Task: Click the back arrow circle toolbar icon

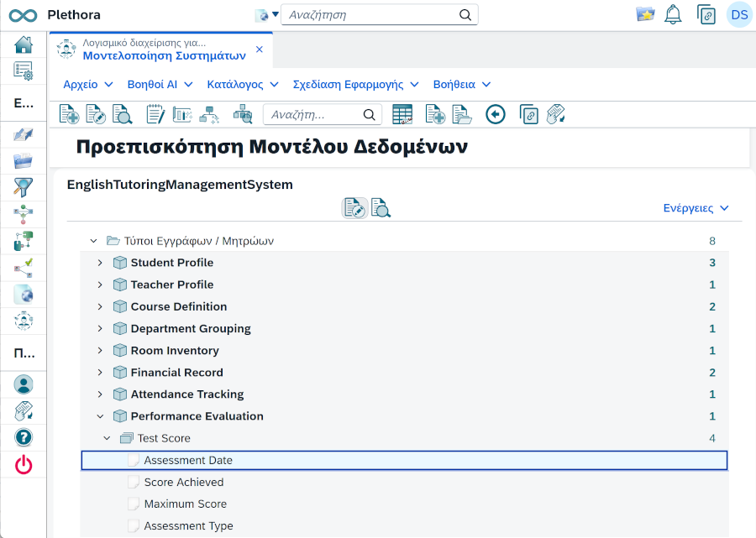Action: (x=495, y=115)
